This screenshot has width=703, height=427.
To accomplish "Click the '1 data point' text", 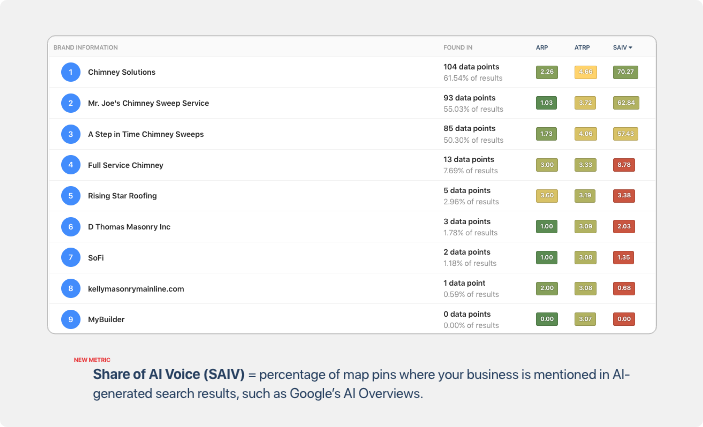I will pyautogui.click(x=464, y=283).
